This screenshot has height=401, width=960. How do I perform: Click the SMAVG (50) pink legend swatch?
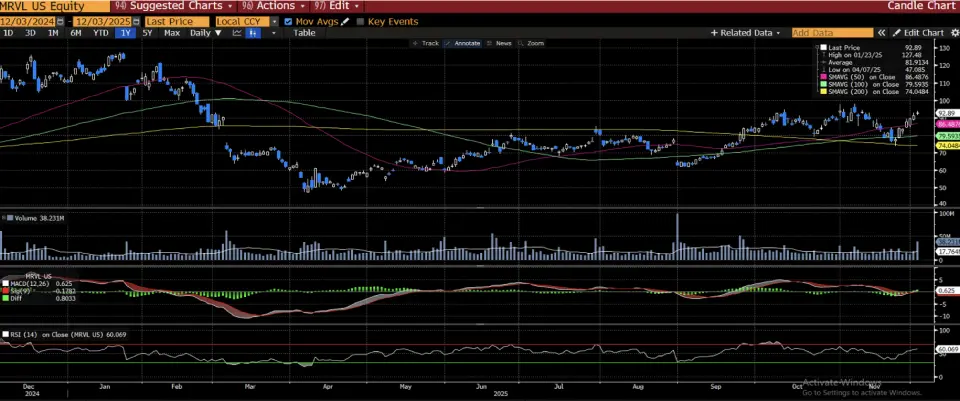tap(822, 75)
